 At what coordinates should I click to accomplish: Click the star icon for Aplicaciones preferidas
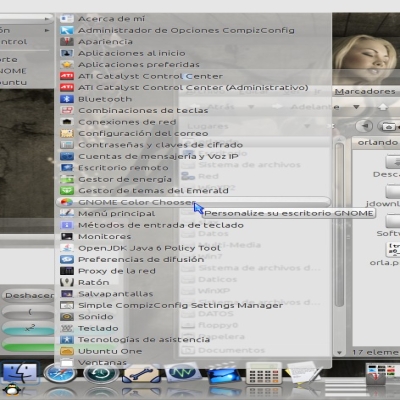(x=67, y=64)
